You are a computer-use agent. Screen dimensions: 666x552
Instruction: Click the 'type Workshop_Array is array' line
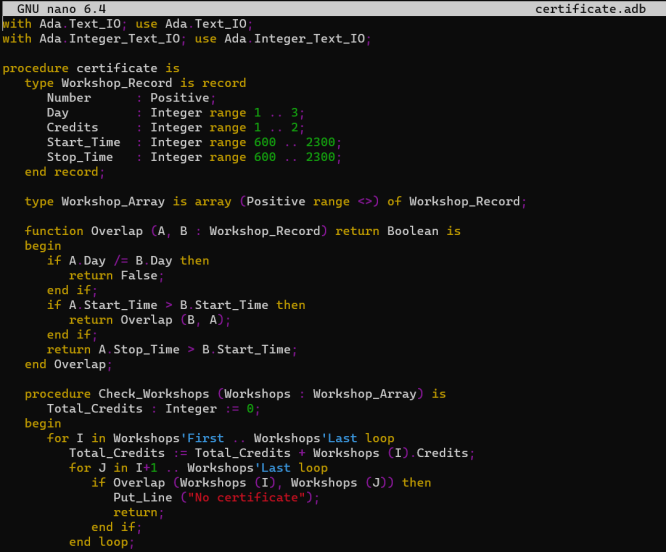(x=275, y=202)
